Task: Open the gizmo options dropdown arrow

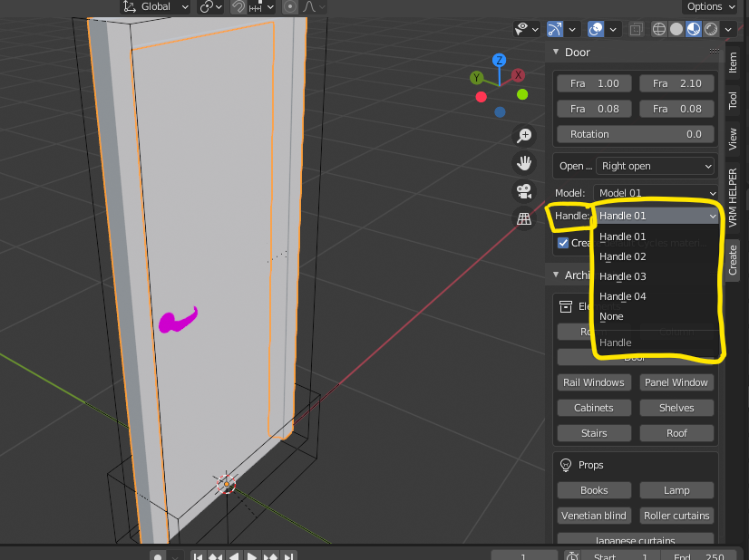Action: click(x=572, y=29)
